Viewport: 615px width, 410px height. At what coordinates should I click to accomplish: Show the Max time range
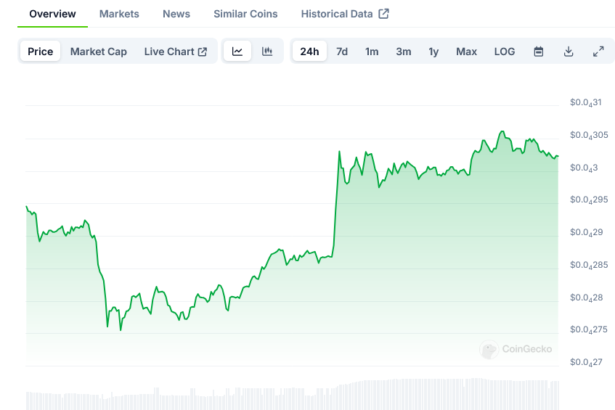[466, 52]
